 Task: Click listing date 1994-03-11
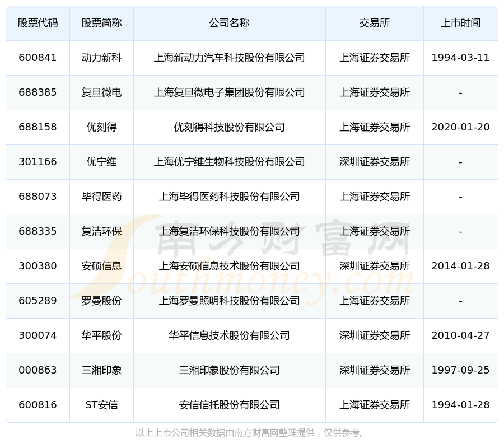pos(461,58)
